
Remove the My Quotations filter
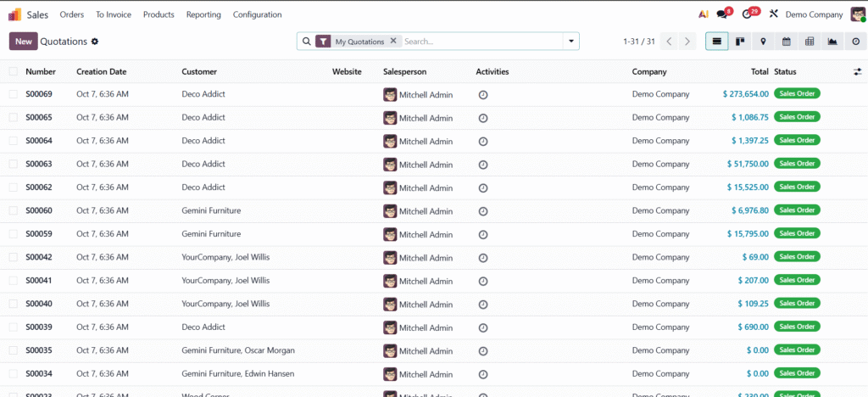(392, 41)
